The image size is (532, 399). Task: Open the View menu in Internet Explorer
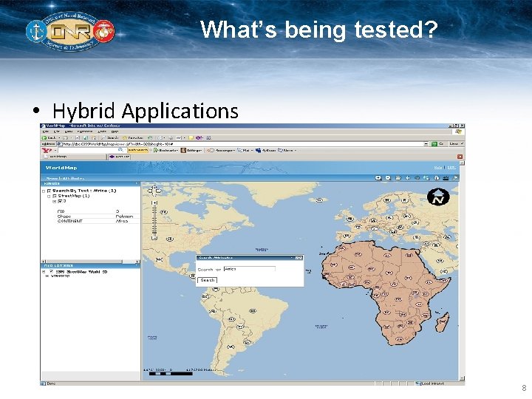pyautogui.click(x=69, y=132)
